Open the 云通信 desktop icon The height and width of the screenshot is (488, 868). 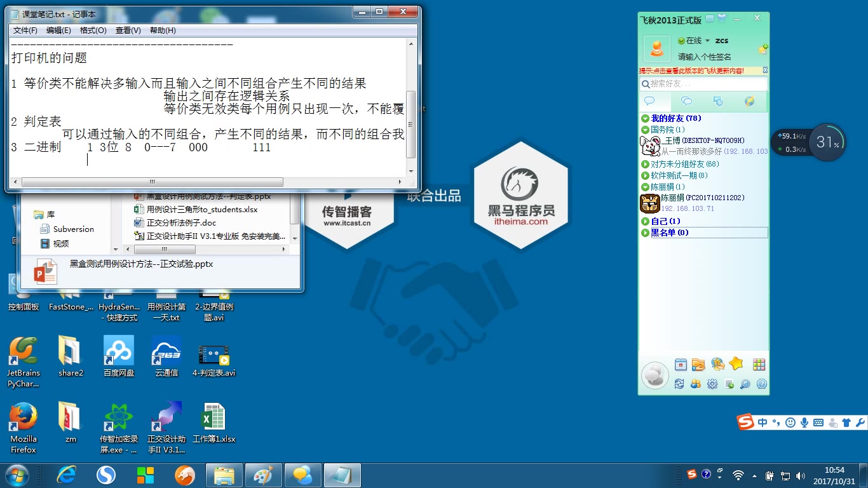[x=166, y=356]
